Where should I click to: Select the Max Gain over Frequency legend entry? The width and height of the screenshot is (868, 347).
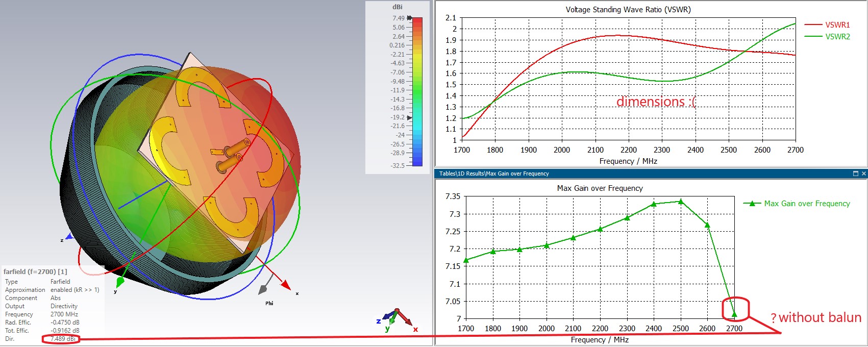point(806,204)
